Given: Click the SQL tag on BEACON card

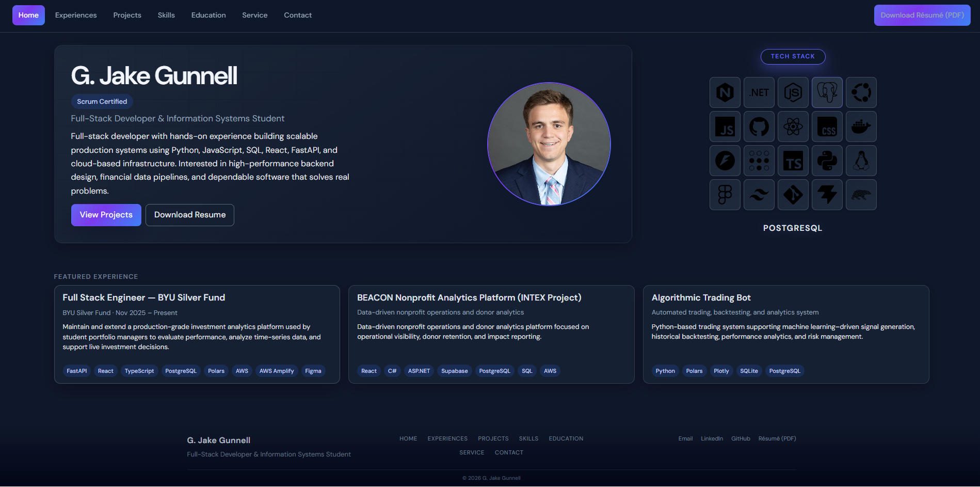Looking at the screenshot, I should point(527,371).
